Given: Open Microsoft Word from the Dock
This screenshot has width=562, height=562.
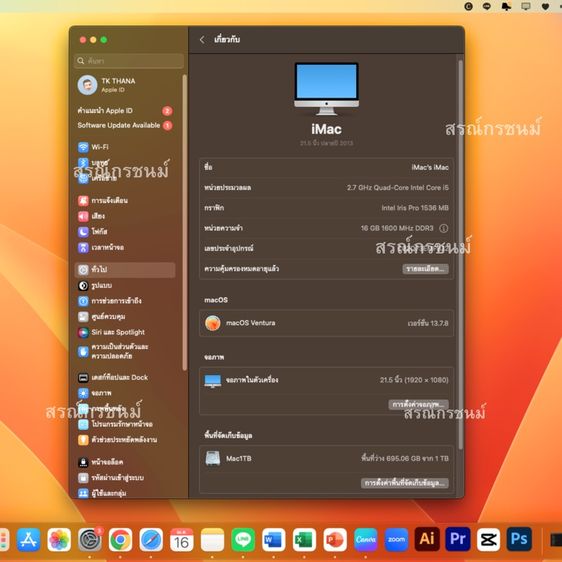Looking at the screenshot, I should [274, 539].
